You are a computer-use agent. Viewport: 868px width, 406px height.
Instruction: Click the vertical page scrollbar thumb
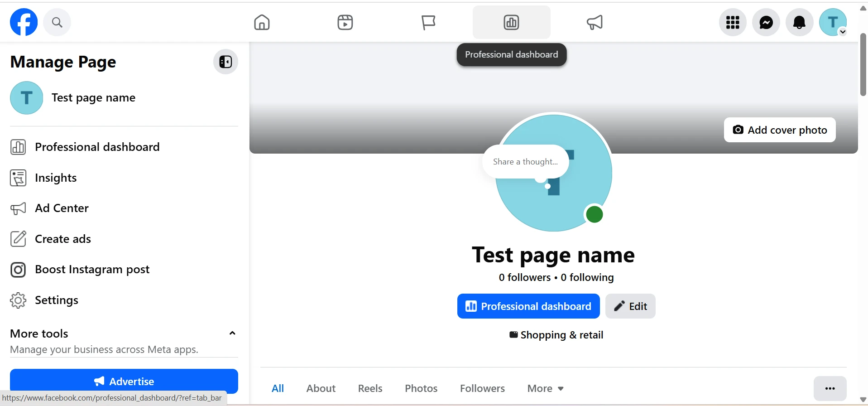pos(863,64)
